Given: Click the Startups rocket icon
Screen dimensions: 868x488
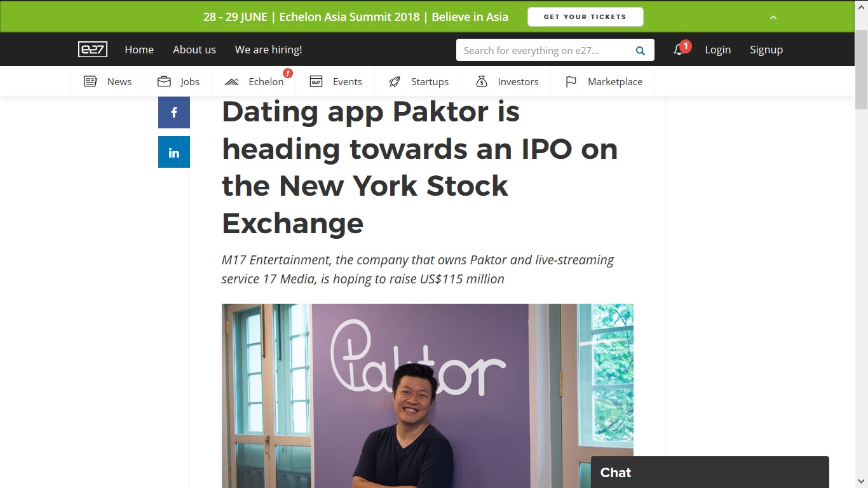Looking at the screenshot, I should pyautogui.click(x=395, y=81).
